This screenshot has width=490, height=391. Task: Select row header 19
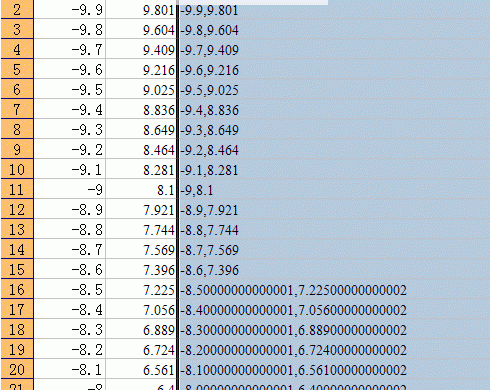pos(17,349)
